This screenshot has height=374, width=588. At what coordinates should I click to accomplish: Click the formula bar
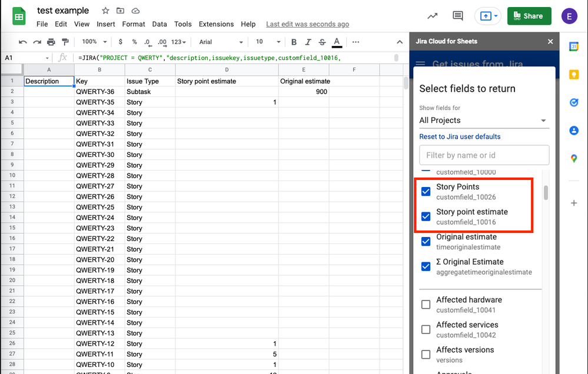[x=234, y=58]
